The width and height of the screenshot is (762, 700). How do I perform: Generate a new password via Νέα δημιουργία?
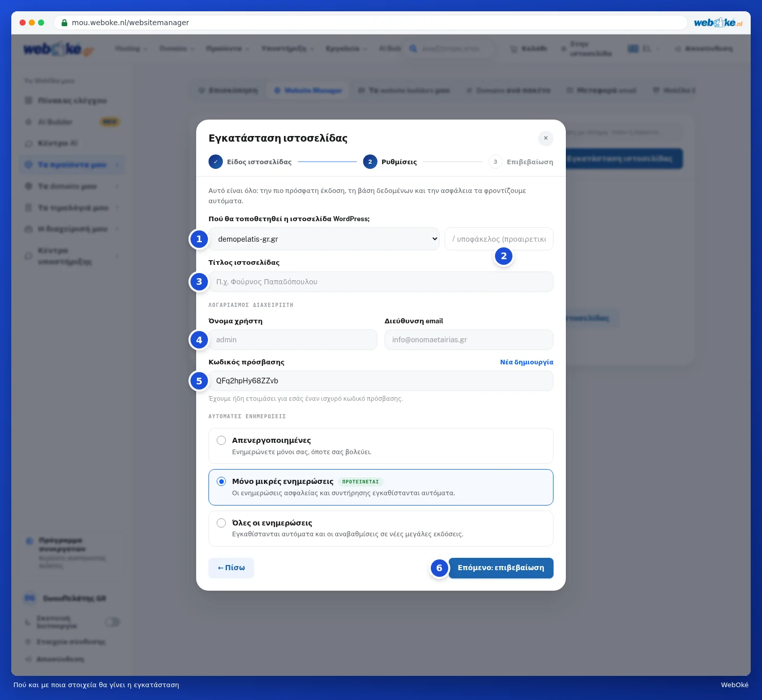[x=527, y=362]
